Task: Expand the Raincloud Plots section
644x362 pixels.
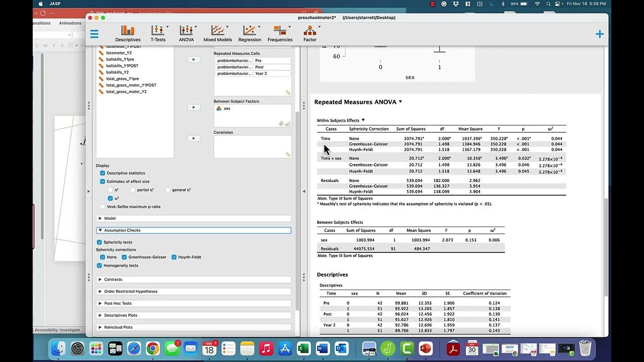Action: pyautogui.click(x=194, y=327)
